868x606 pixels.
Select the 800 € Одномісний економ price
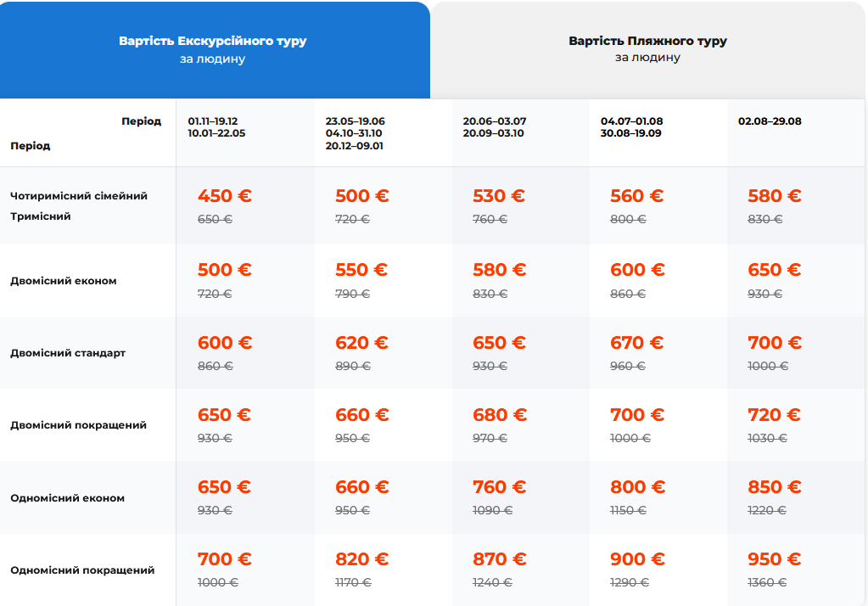tap(637, 487)
